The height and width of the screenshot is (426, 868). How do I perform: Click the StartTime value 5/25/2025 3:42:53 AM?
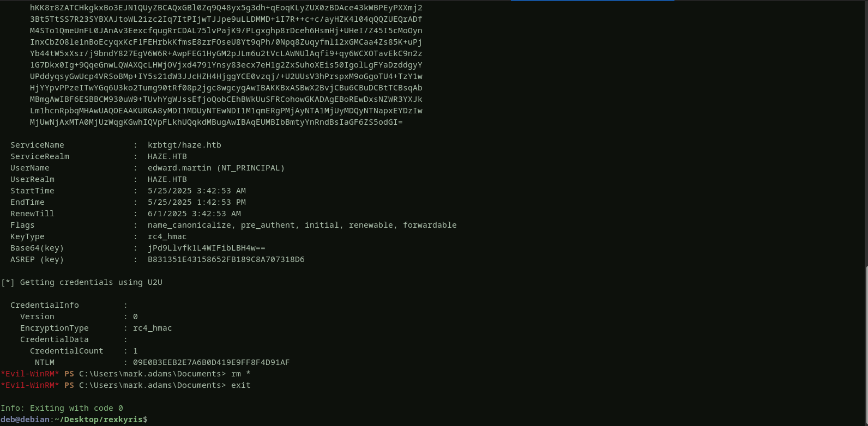(x=196, y=191)
